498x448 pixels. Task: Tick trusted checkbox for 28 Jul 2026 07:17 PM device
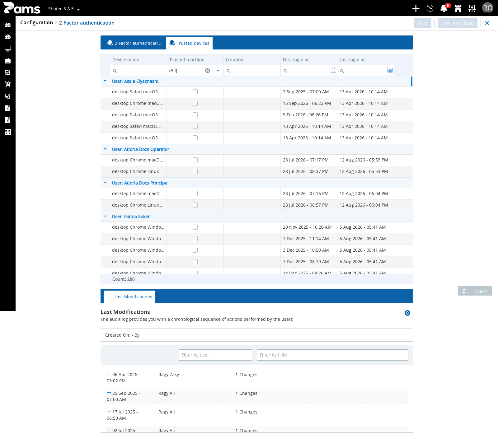tap(195, 160)
